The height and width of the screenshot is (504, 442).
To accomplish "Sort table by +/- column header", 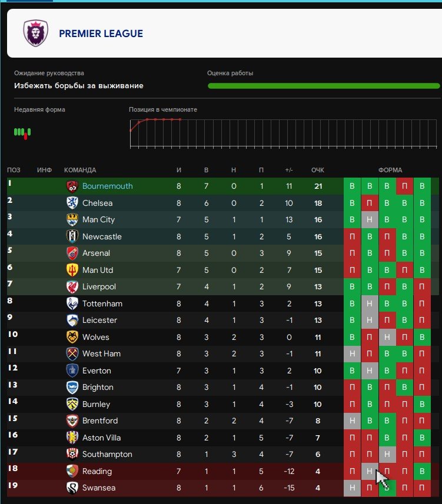I will click(x=289, y=170).
